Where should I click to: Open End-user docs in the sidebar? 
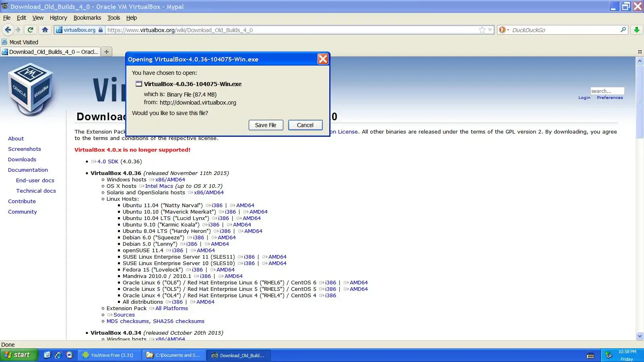pos(35,180)
